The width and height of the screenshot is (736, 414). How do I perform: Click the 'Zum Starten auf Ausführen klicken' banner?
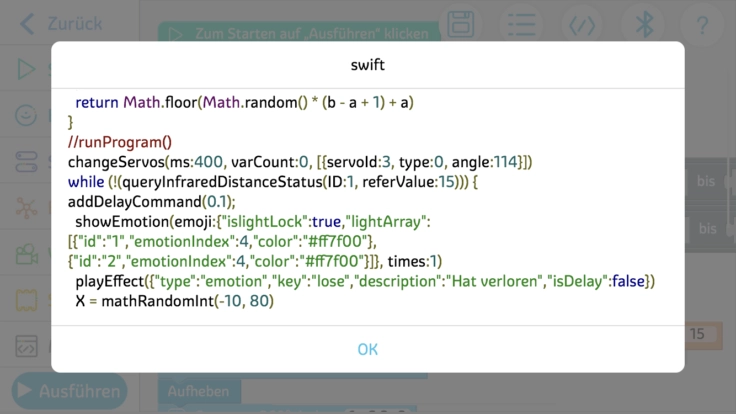pyautogui.click(x=299, y=33)
